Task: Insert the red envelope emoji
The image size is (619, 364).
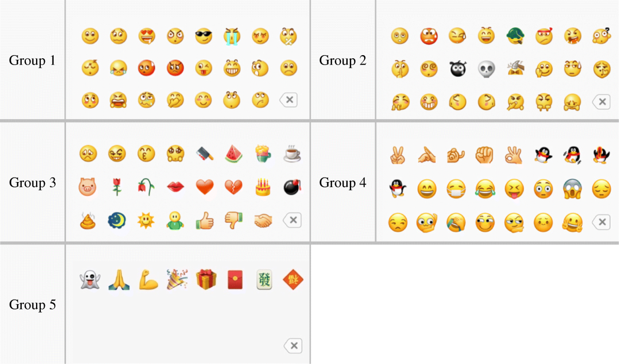Action: pyautogui.click(x=235, y=280)
